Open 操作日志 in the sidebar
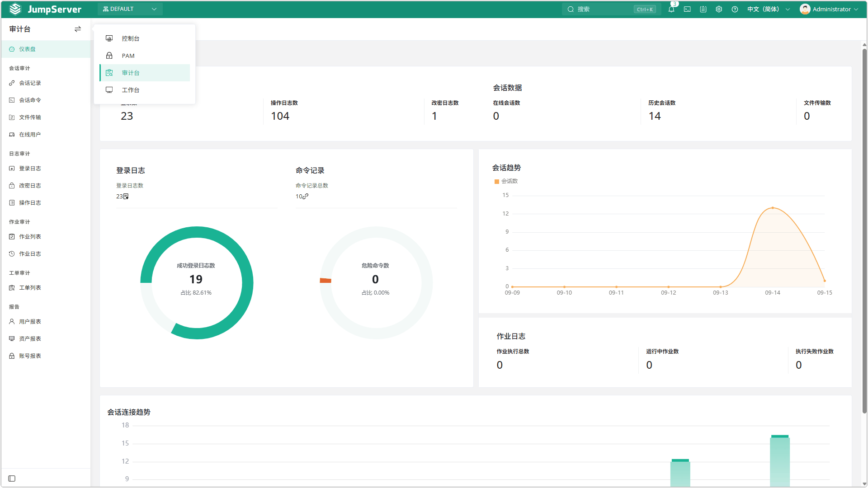868x488 pixels. pyautogui.click(x=46, y=203)
